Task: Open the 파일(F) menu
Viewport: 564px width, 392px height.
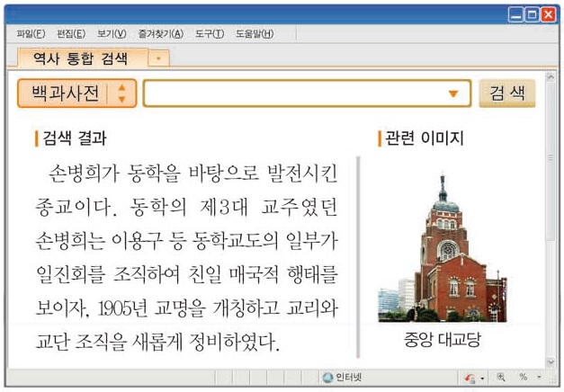Action: click(31, 34)
